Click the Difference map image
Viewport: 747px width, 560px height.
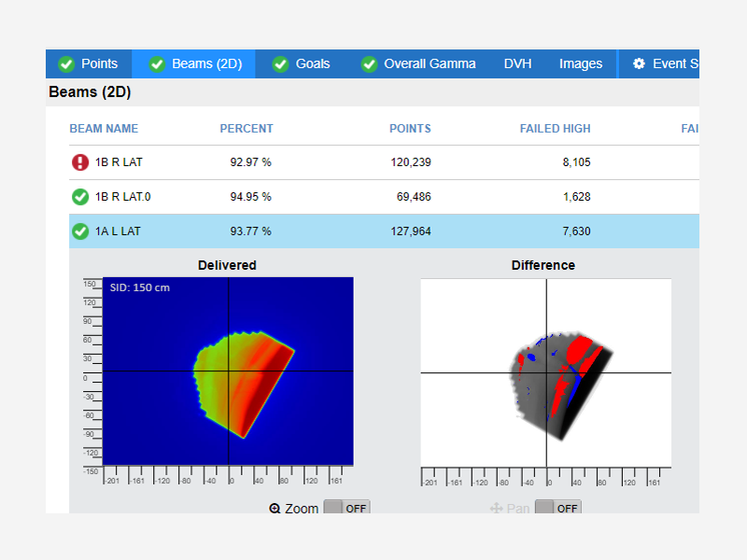[545, 371]
